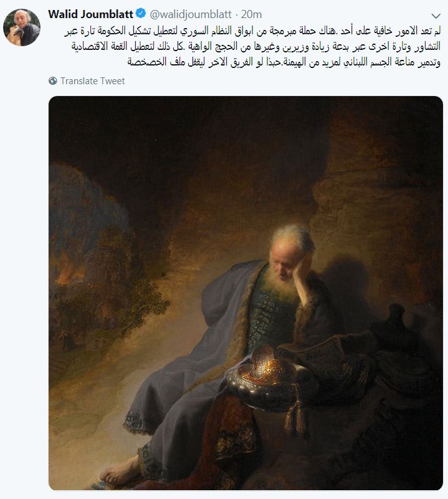Click the first line of Arabic tweet text

pos(252,31)
